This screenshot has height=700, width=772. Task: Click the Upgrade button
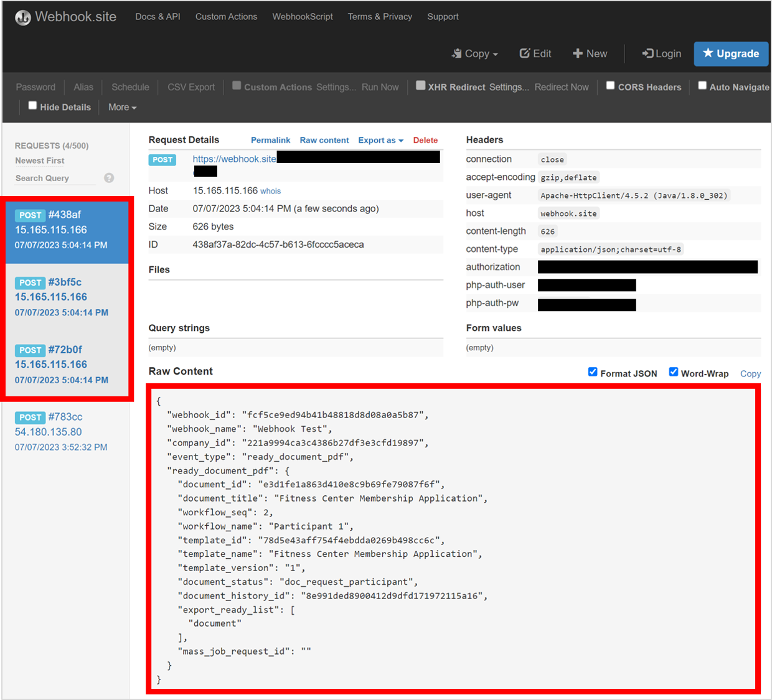[731, 54]
